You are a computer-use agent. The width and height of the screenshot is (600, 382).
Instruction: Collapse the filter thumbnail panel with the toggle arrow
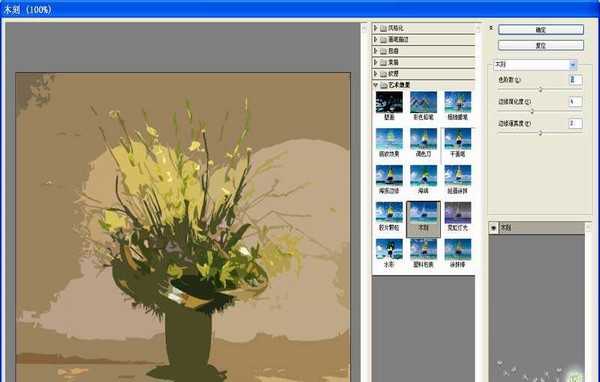(x=491, y=28)
